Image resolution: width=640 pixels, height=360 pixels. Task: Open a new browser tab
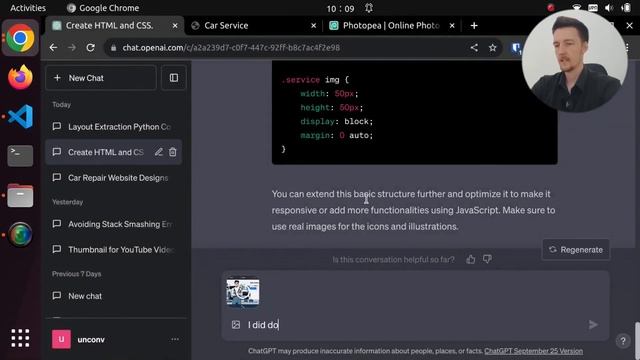click(x=474, y=26)
